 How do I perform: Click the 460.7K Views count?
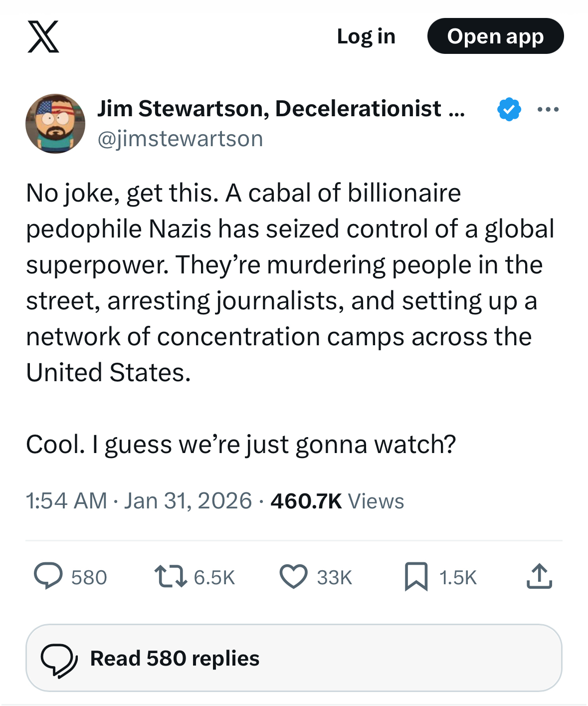337,501
